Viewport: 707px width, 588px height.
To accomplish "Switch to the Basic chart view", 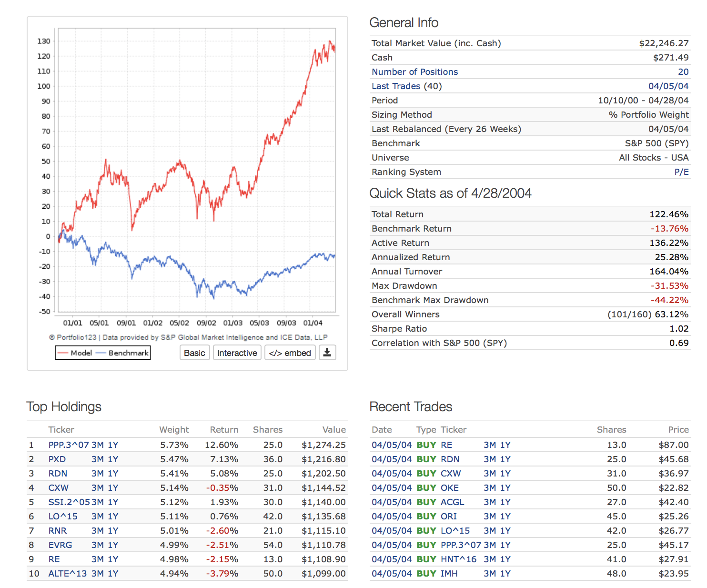I will click(x=194, y=353).
